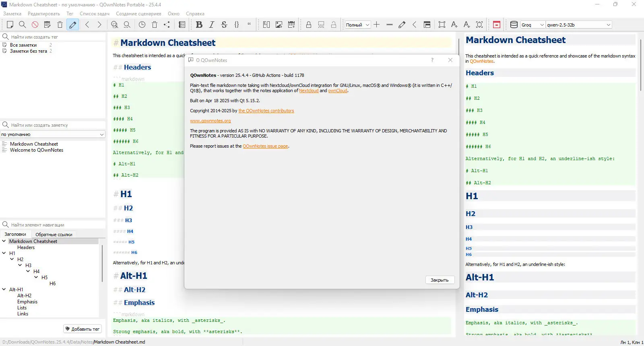The image size is (644, 346).
Task: Apply italic formatting with the I icon
Action: [212, 25]
